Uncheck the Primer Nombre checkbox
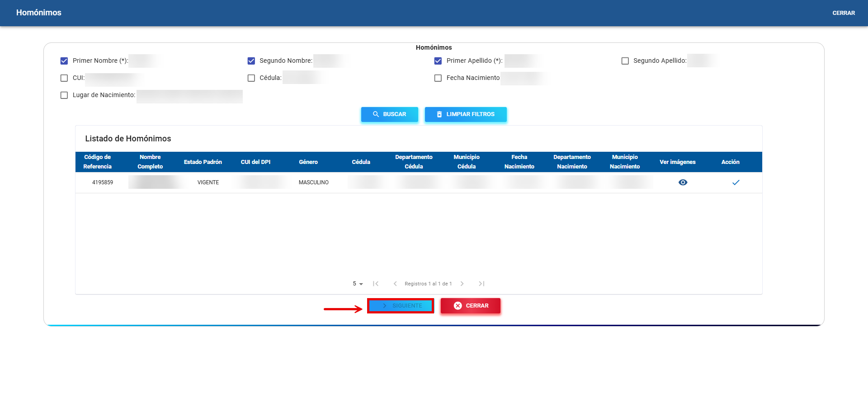 pos(64,61)
